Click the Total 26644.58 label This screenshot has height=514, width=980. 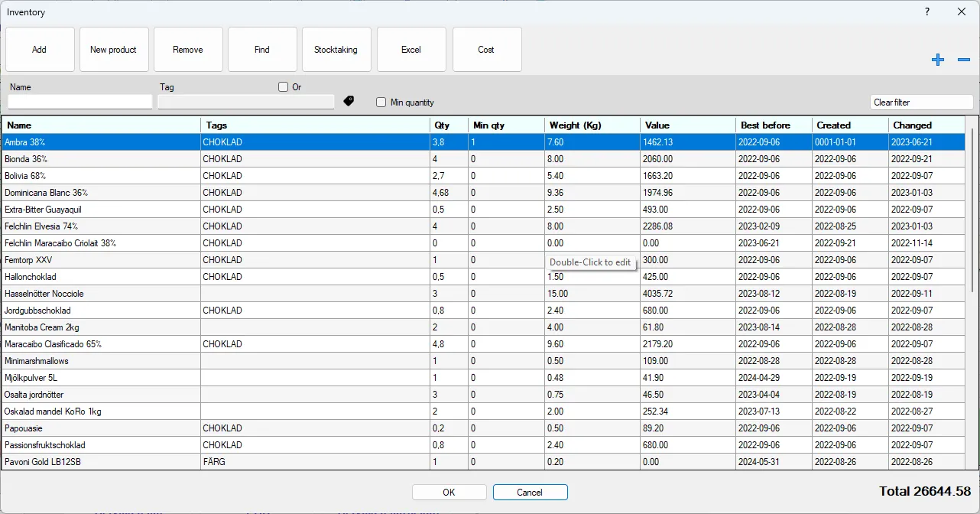[925, 492]
